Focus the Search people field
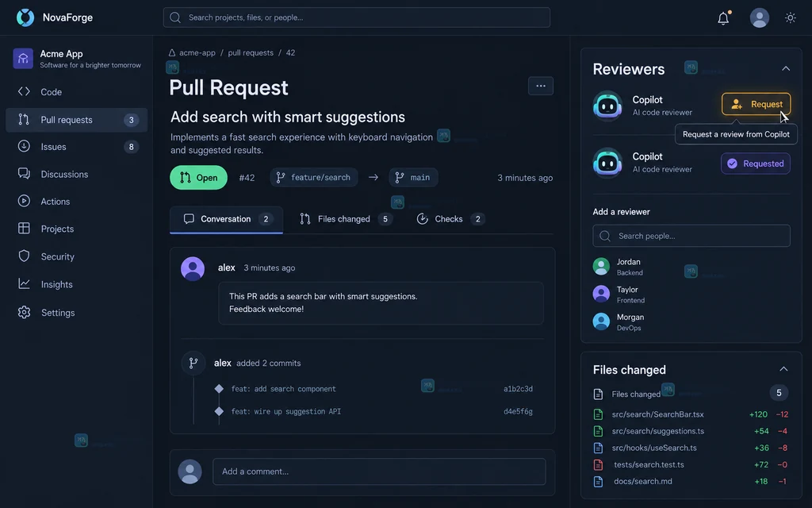The image size is (812, 508). 691,236
